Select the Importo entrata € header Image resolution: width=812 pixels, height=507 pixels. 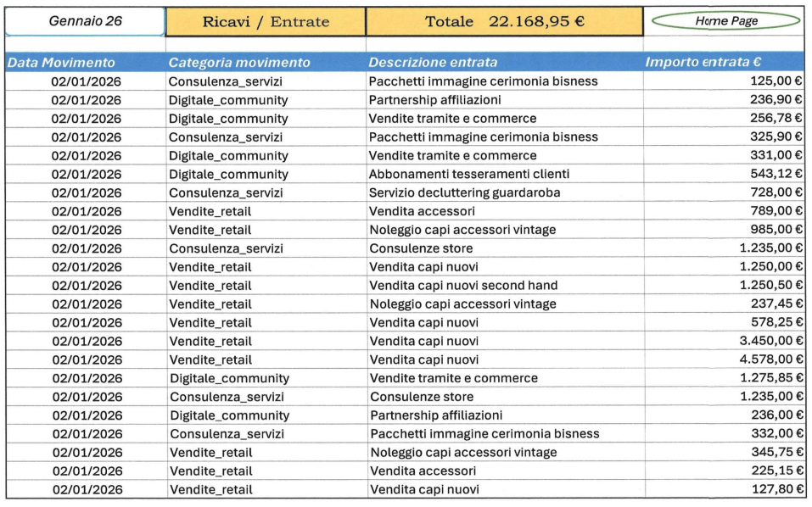click(x=703, y=63)
